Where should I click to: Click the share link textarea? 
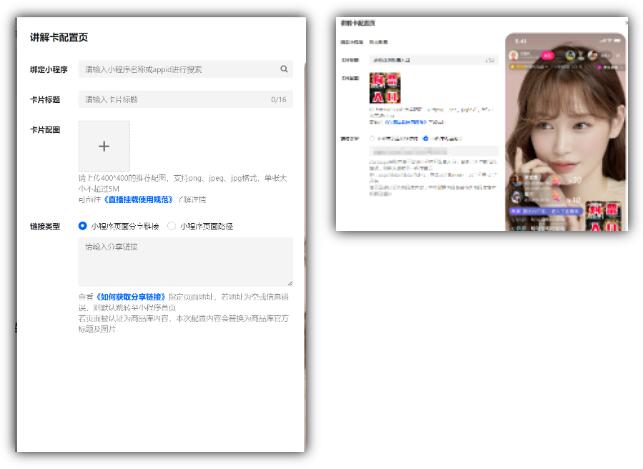(185, 262)
